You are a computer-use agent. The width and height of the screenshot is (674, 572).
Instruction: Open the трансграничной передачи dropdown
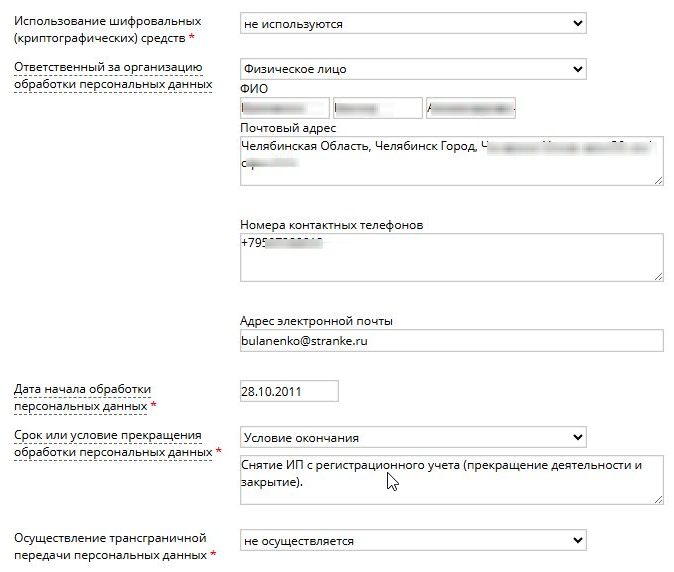(x=413, y=541)
